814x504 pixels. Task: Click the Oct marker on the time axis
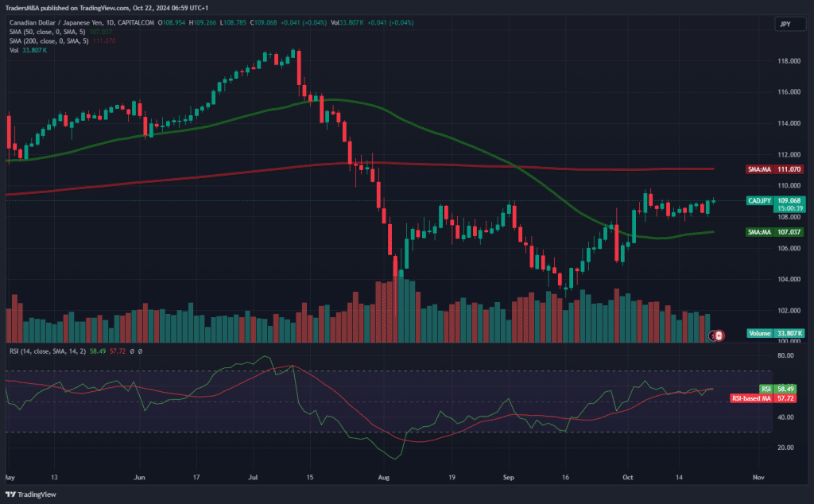[629, 479]
